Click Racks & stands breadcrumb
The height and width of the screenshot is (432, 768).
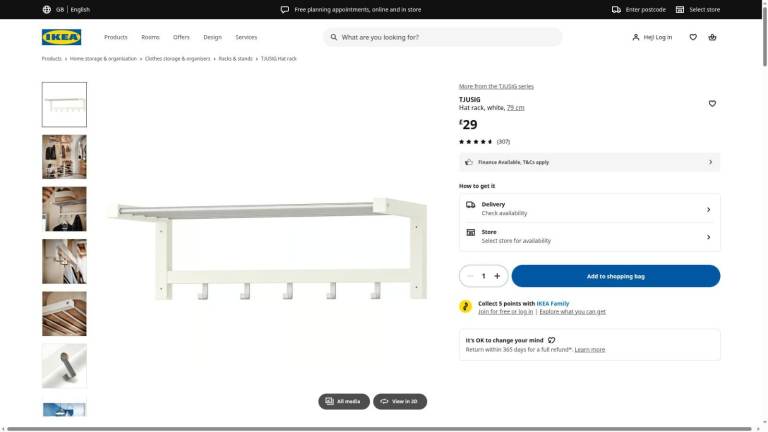point(236,59)
